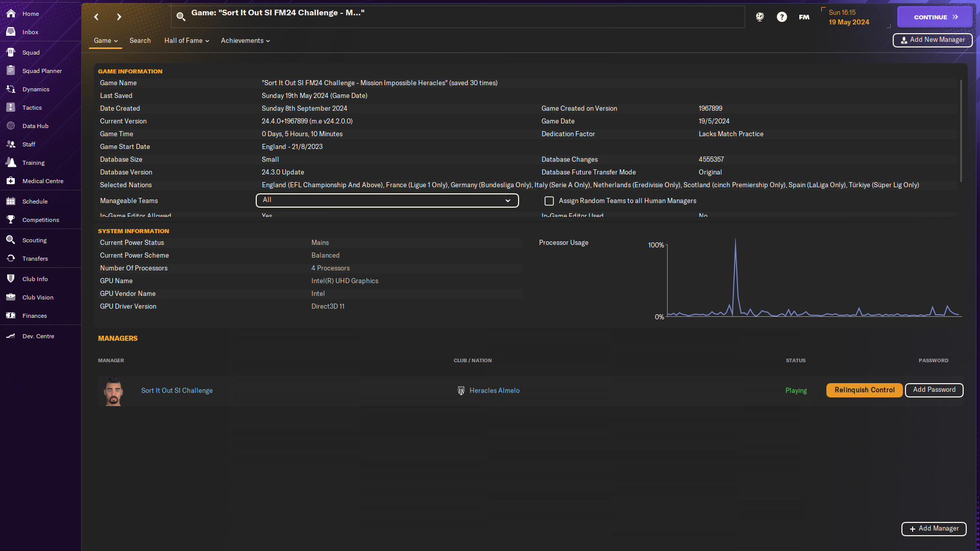Click the Add New Manager button

tap(933, 40)
